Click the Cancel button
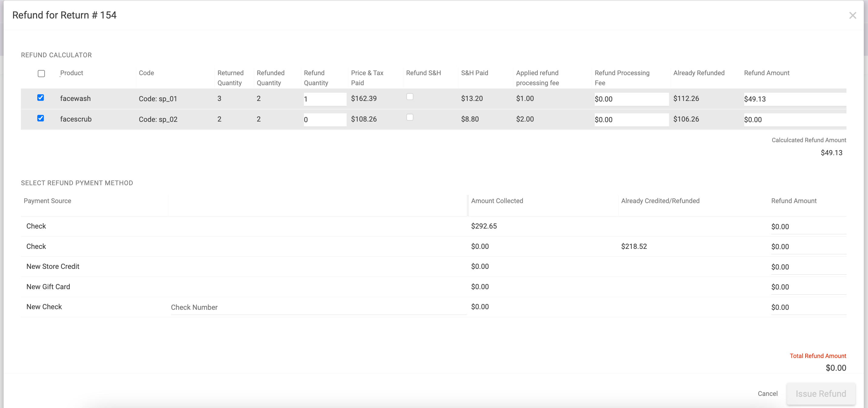 tap(768, 393)
